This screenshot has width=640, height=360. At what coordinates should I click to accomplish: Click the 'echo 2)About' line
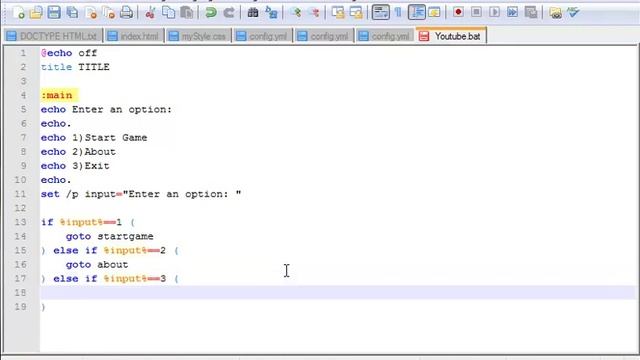click(x=78, y=152)
